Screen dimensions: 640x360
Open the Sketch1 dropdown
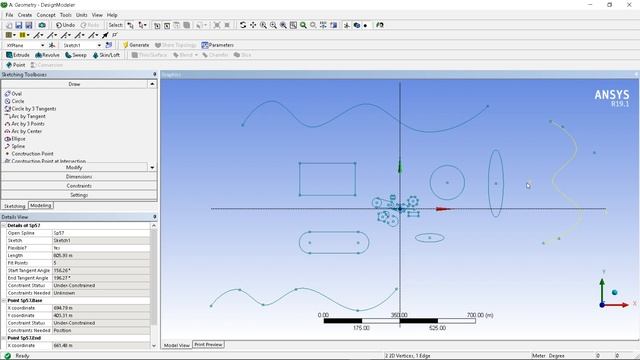pyautogui.click(x=99, y=45)
